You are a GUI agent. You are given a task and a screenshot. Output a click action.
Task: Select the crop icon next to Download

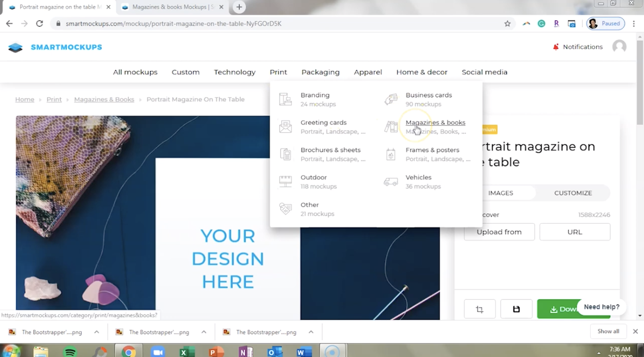click(479, 309)
